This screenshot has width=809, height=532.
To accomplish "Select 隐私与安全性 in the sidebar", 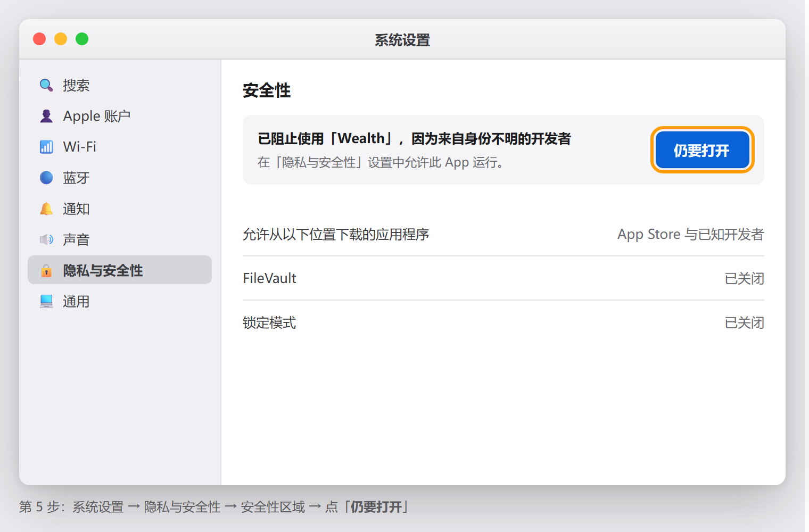I will [120, 270].
